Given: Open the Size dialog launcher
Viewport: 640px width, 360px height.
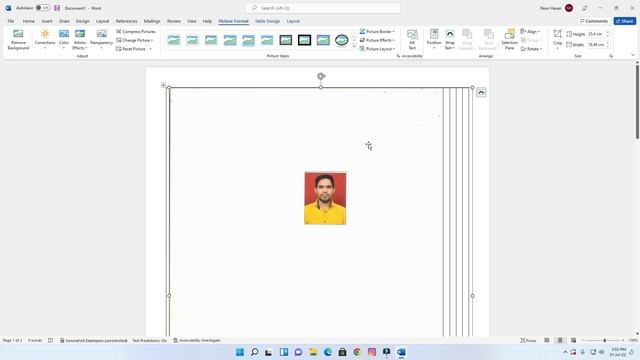Looking at the screenshot, I should (611, 56).
